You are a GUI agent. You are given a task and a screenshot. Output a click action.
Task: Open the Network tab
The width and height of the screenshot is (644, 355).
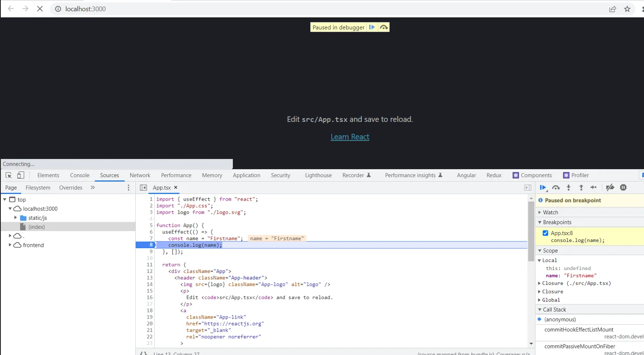click(140, 175)
